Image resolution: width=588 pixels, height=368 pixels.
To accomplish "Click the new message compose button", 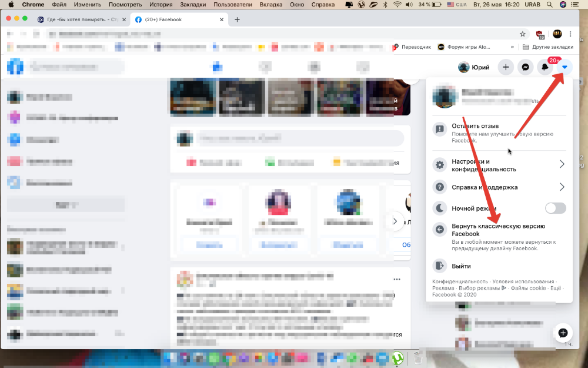I will tap(563, 333).
